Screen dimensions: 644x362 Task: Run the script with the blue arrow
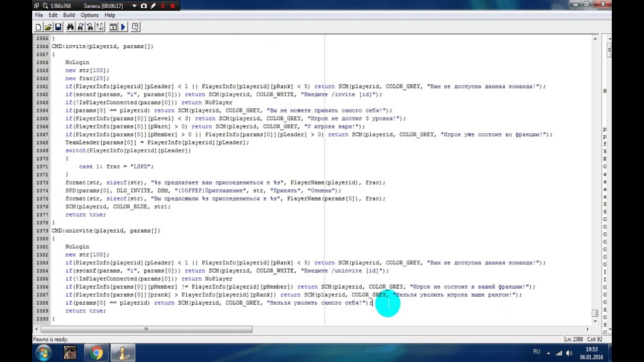(123, 27)
